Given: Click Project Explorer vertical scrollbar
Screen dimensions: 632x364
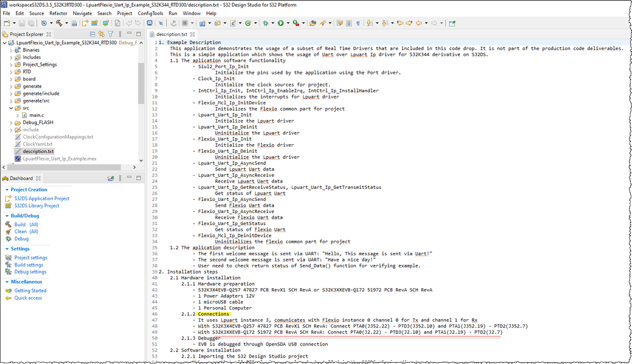Looking at the screenshot, I should (141, 84).
